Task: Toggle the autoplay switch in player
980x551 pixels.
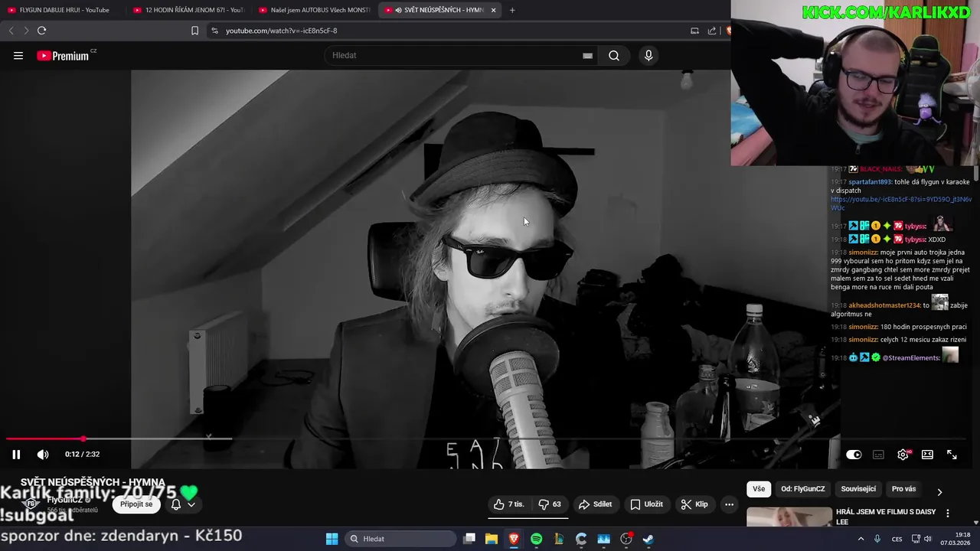Action: pyautogui.click(x=854, y=455)
